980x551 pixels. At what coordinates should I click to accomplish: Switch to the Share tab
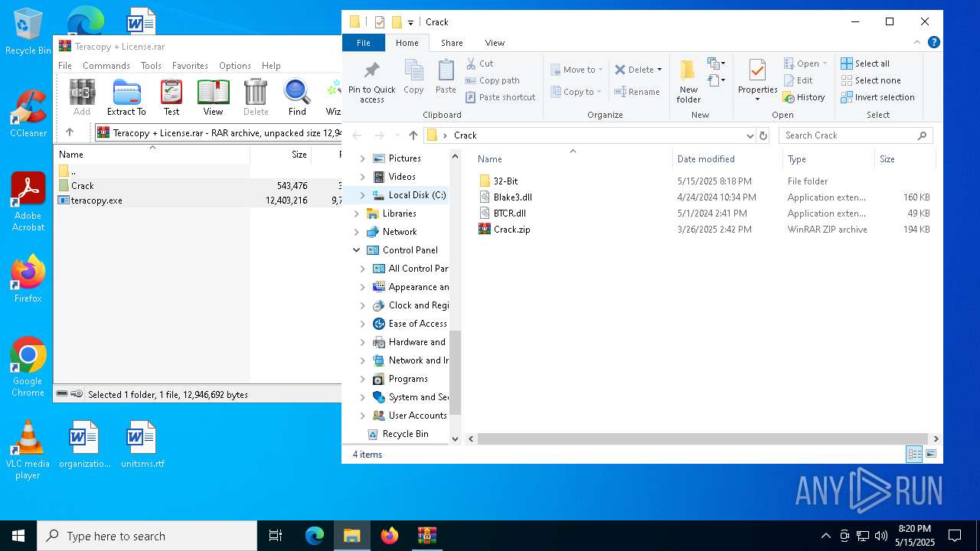452,43
